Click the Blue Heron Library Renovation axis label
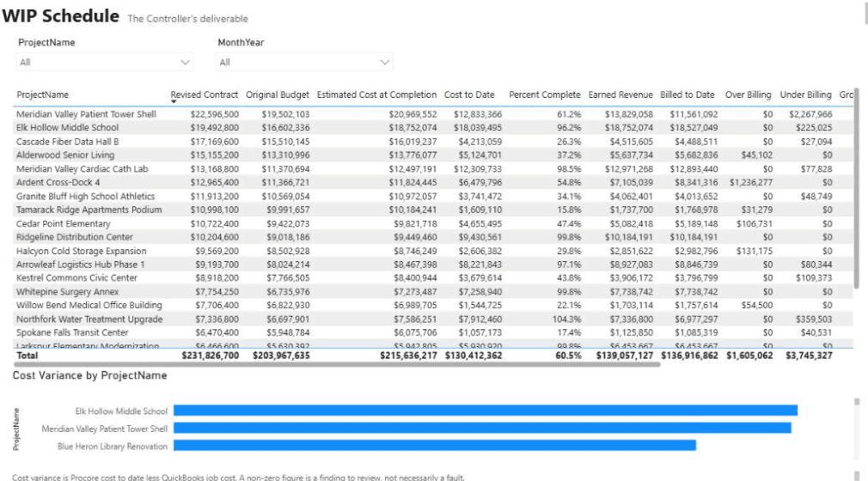Screen dimensions: 868x481 click(113, 446)
